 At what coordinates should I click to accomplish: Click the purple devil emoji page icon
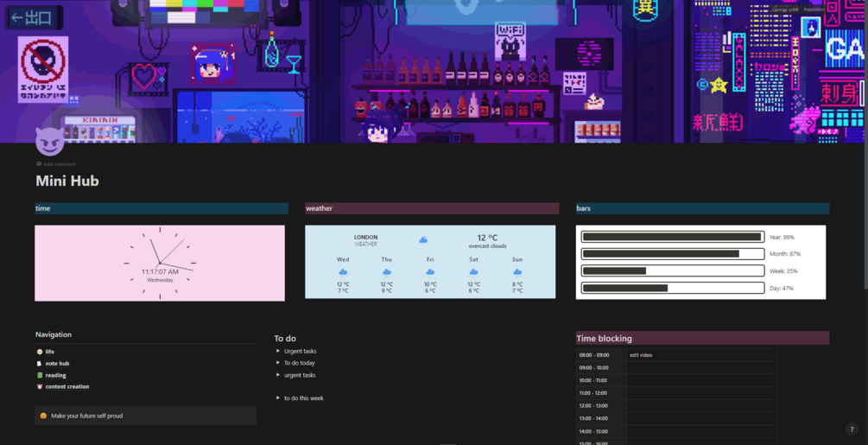pyautogui.click(x=50, y=142)
